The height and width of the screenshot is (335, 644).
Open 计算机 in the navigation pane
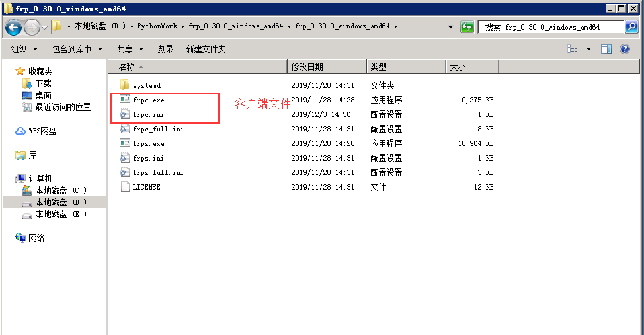40,178
